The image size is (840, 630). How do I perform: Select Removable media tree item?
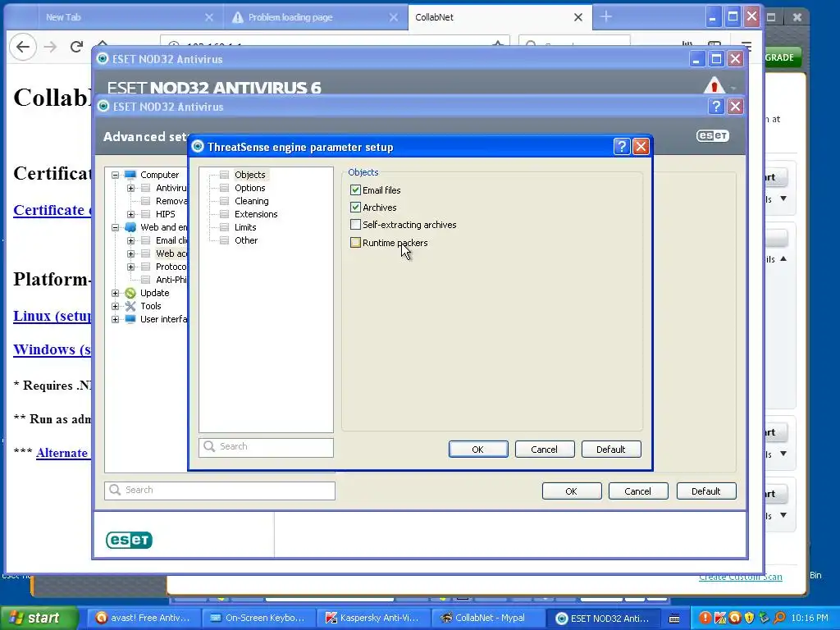171,201
